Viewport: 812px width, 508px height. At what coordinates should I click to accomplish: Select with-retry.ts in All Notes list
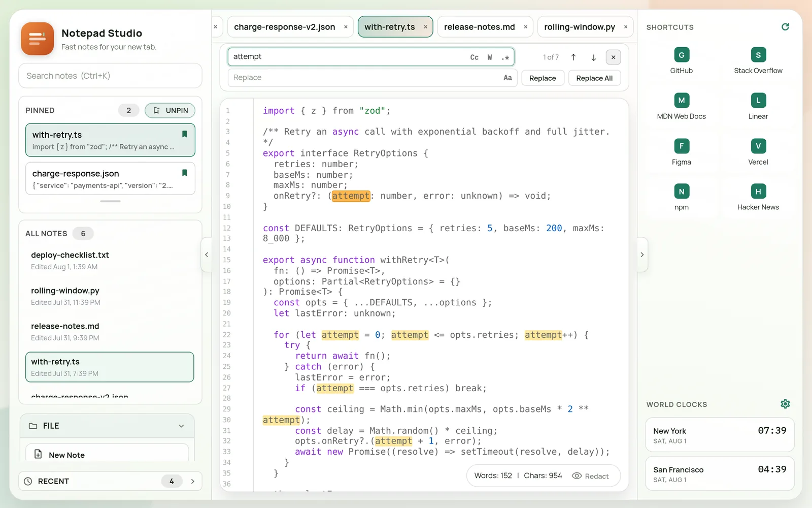(x=110, y=367)
